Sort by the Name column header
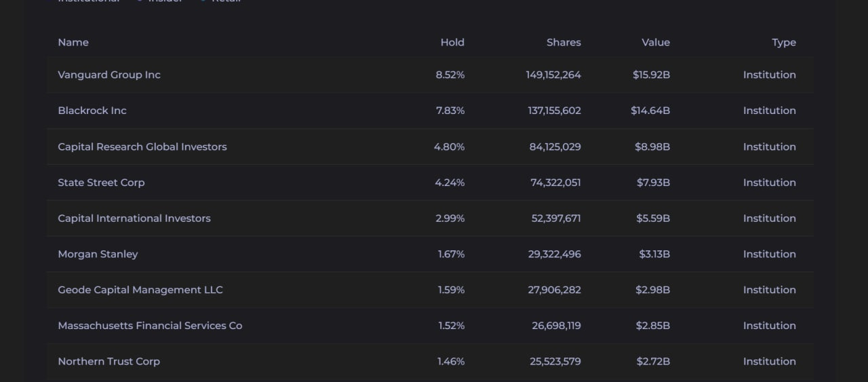The image size is (868, 382). point(73,42)
